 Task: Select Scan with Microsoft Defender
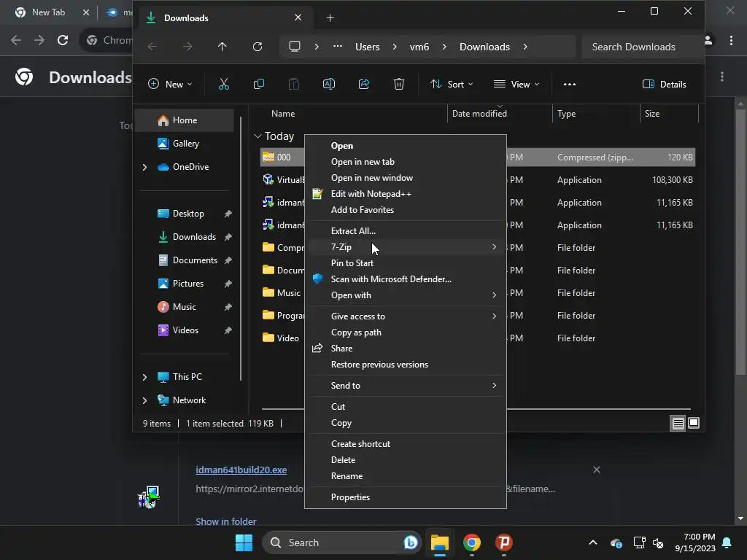pyautogui.click(x=405, y=279)
